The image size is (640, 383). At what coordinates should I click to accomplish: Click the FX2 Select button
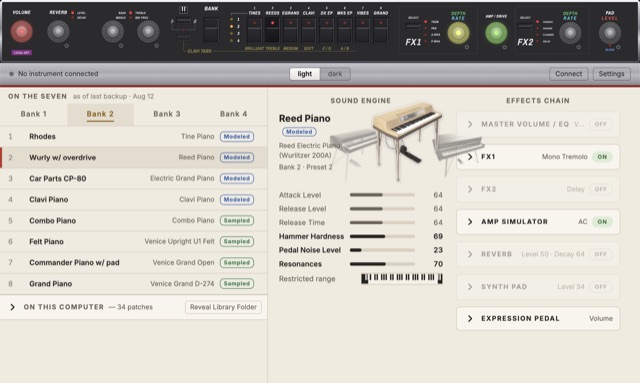525,27
